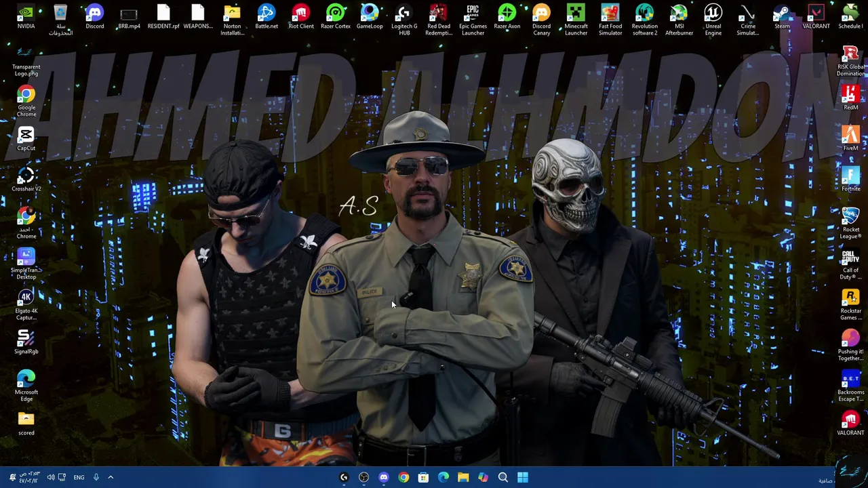Select the Rocket League icon
Image resolution: width=868 pixels, height=488 pixels.
click(850, 224)
